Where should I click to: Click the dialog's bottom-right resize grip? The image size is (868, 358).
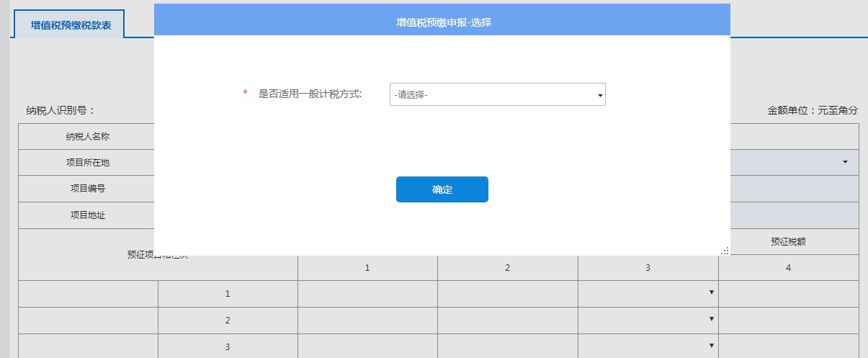pyautogui.click(x=725, y=251)
